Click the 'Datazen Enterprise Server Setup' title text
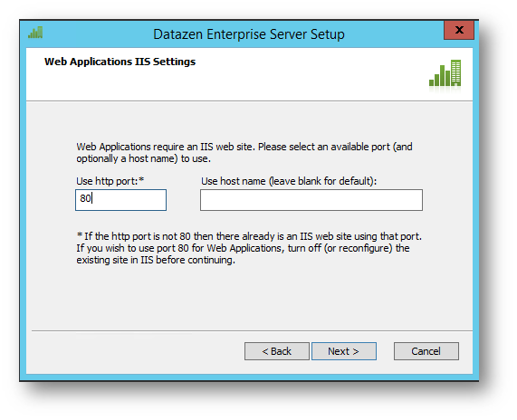The image size is (517, 420). (x=249, y=34)
